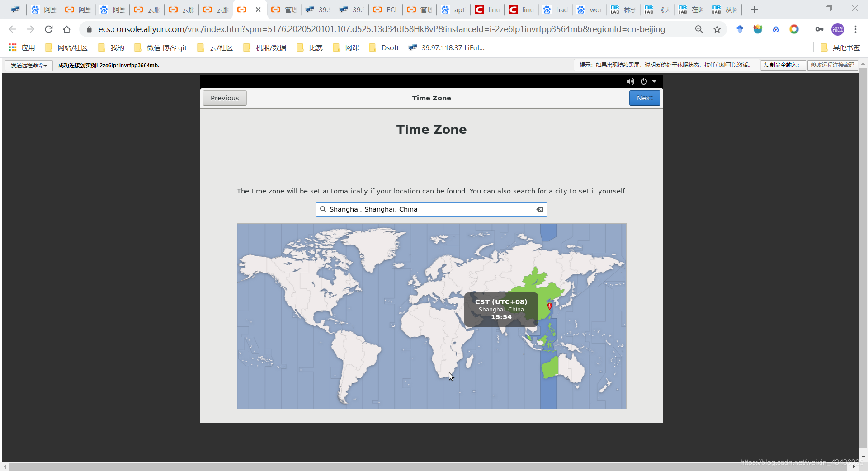Open the Chrome three-dot menu
This screenshot has height=471, width=868.
click(x=855, y=29)
